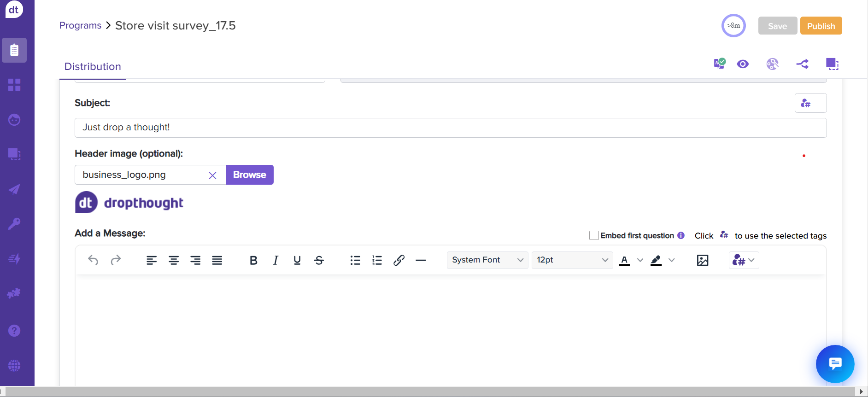Insert a bulleted list
This screenshot has width=868, height=397.
pos(355,260)
